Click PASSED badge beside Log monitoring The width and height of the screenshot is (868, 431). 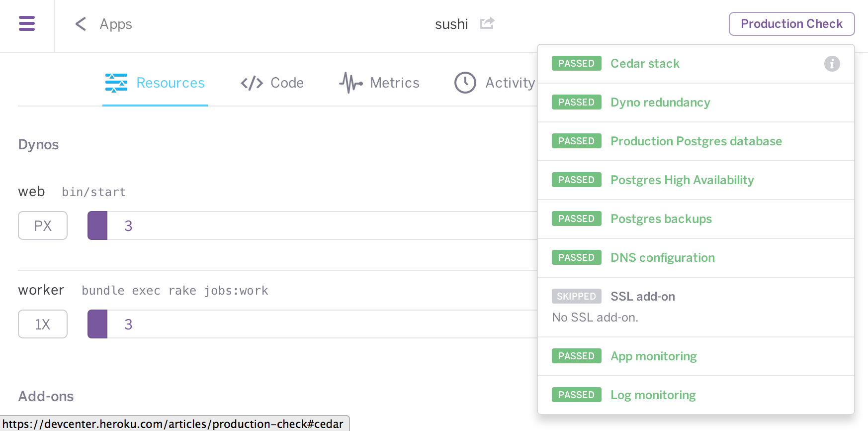pos(577,395)
